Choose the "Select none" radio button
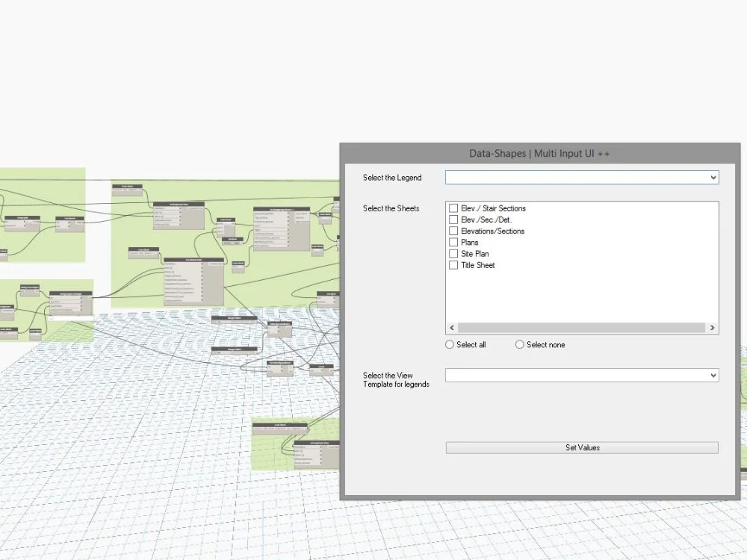 [x=519, y=344]
